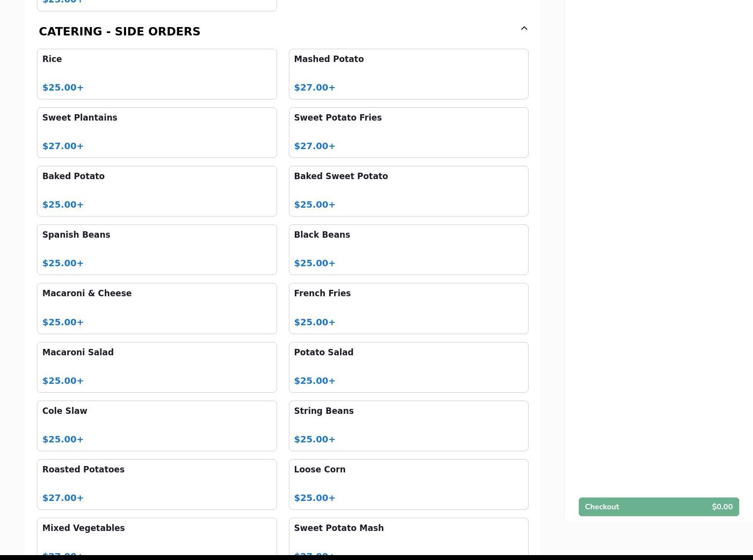Collapse the Catering - Side Orders section
The height and width of the screenshot is (560, 753).
[524, 29]
